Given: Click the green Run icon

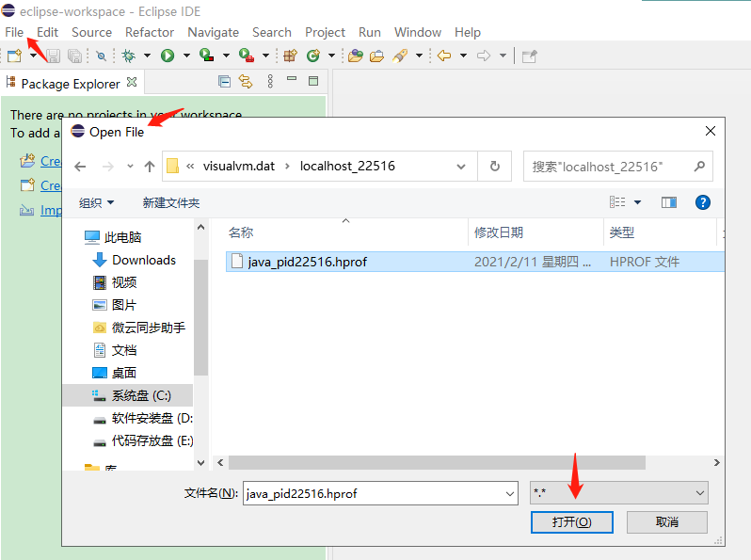Looking at the screenshot, I should [x=168, y=56].
